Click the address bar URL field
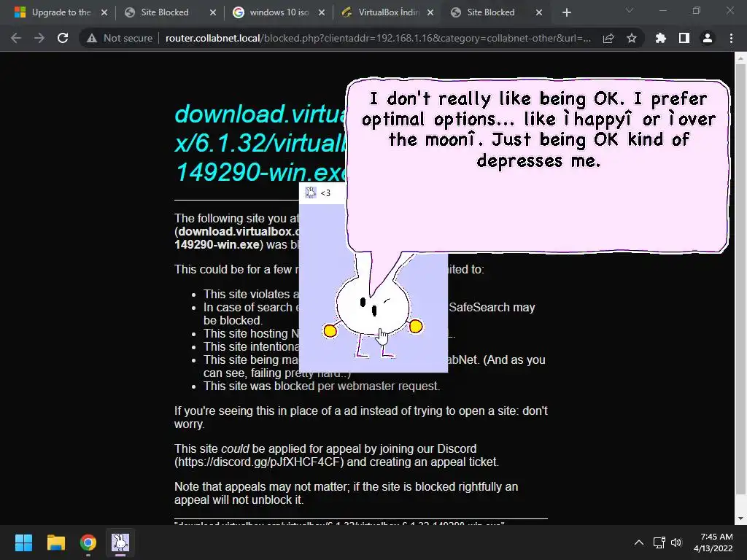The height and width of the screenshot is (560, 747). [x=377, y=38]
